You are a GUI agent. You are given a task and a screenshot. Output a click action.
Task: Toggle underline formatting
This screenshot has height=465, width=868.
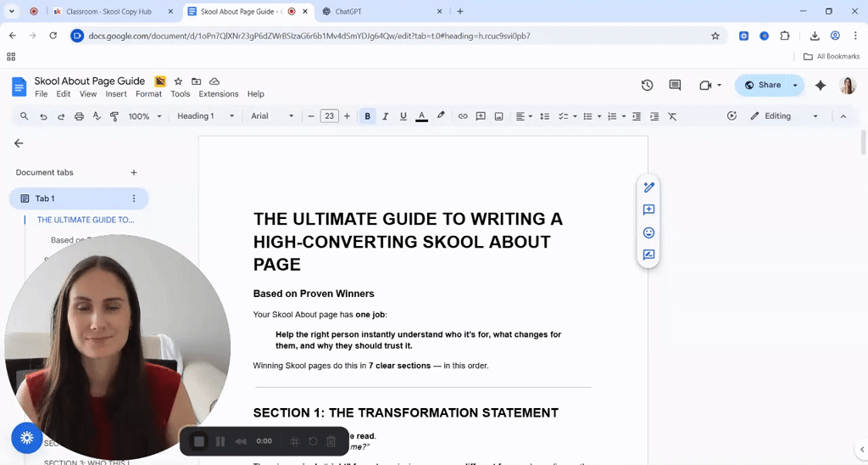pos(403,116)
